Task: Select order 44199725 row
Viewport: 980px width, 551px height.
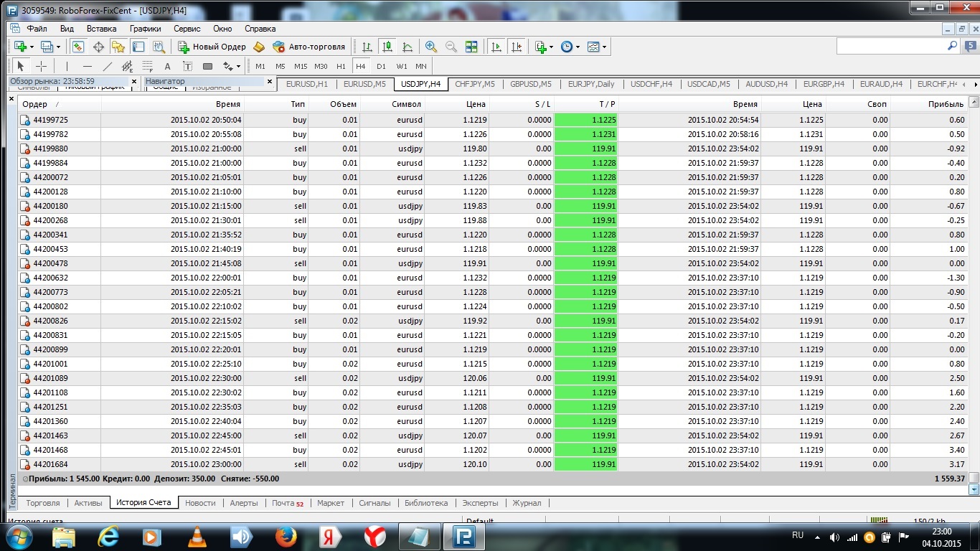Action: pos(493,120)
